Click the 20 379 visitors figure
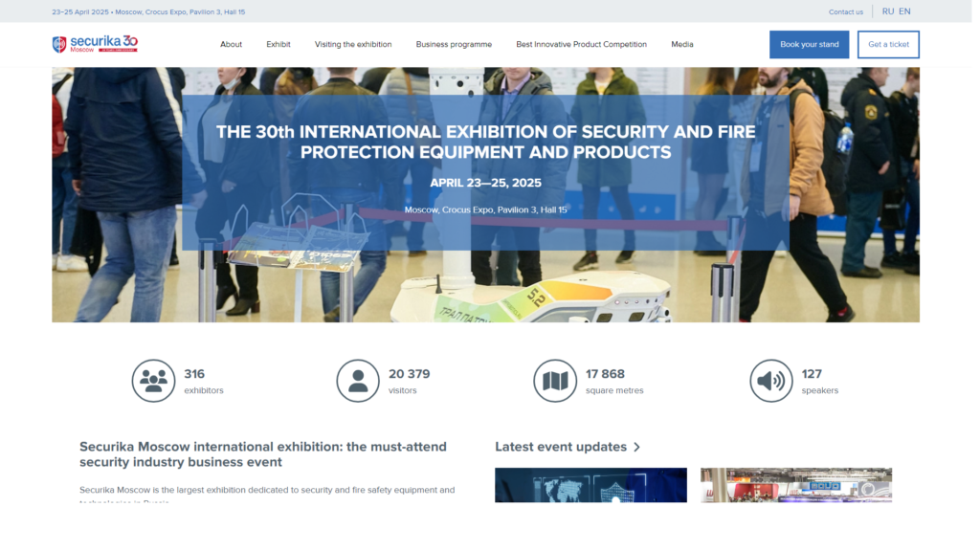This screenshot has height=551, width=980. [x=410, y=374]
